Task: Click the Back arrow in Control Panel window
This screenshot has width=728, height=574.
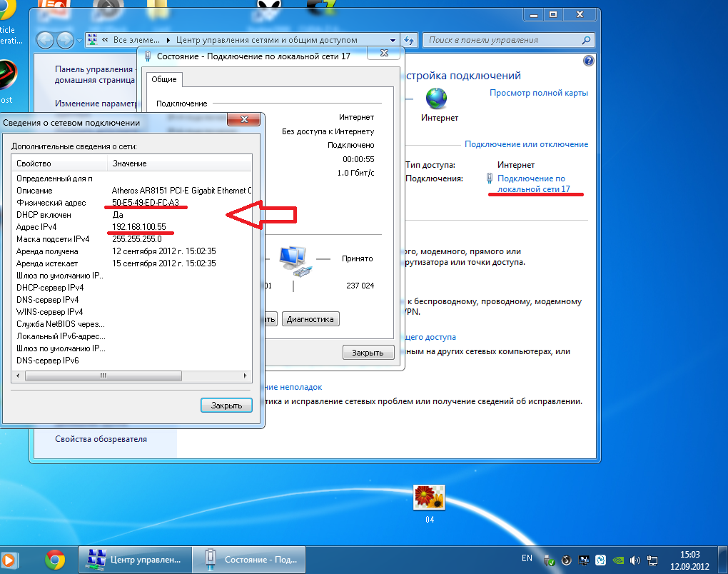Action: [45, 41]
